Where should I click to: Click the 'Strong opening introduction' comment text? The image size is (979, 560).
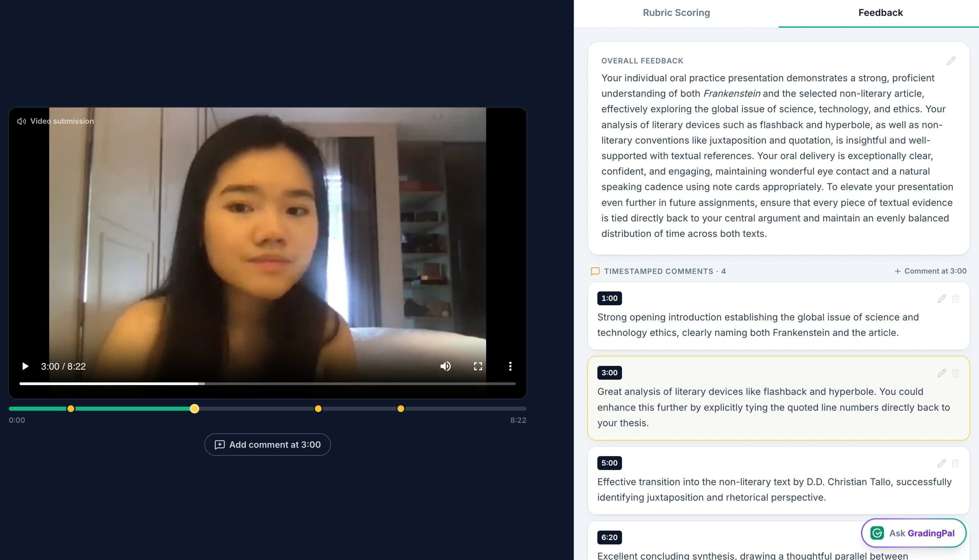(758, 325)
